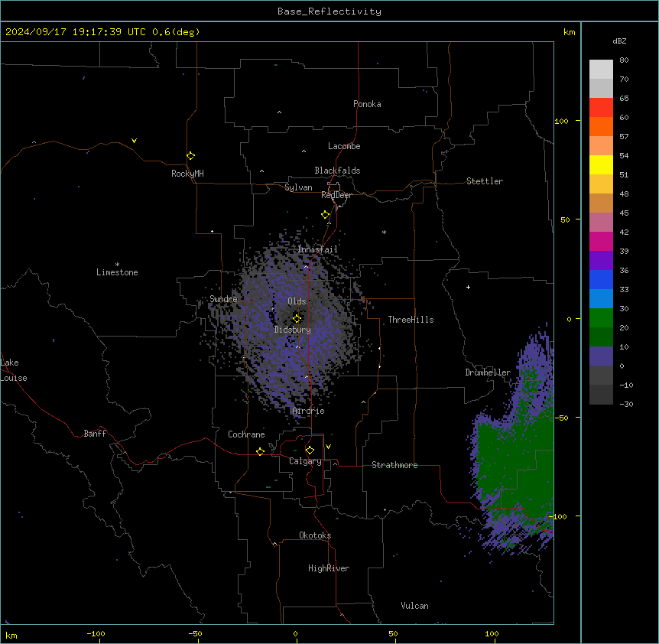Choose the purple swatch below magenta in legend

click(601, 261)
